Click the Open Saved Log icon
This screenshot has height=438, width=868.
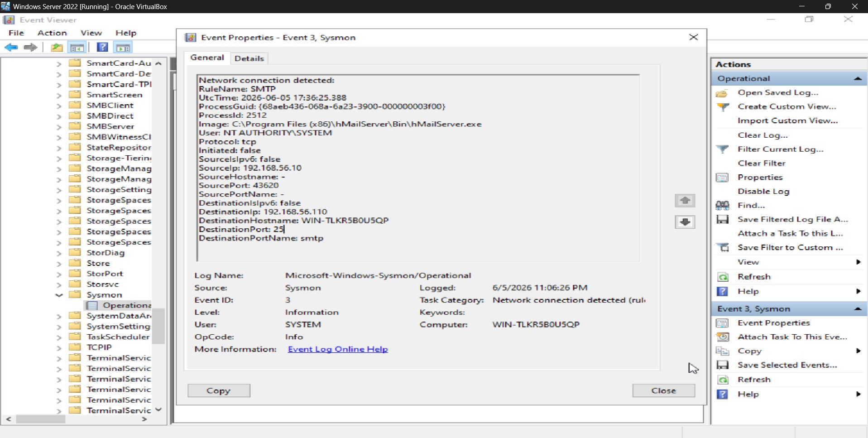point(722,93)
